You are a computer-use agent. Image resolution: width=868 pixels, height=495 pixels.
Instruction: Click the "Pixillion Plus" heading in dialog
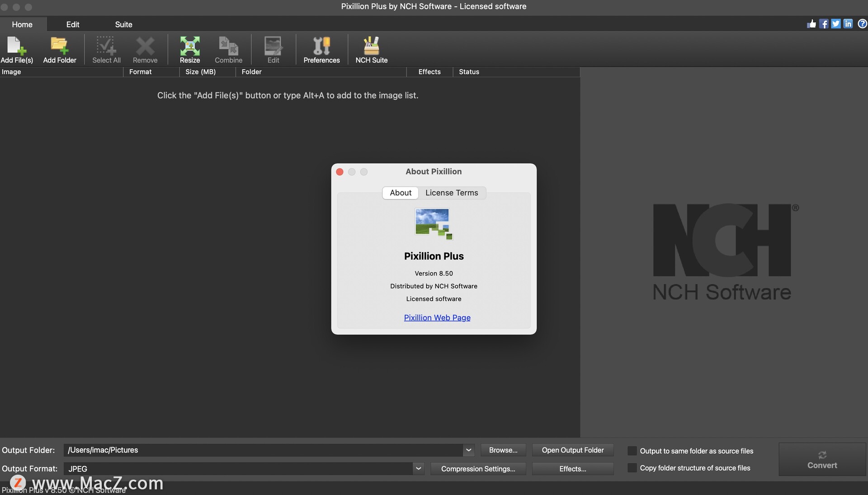point(434,256)
